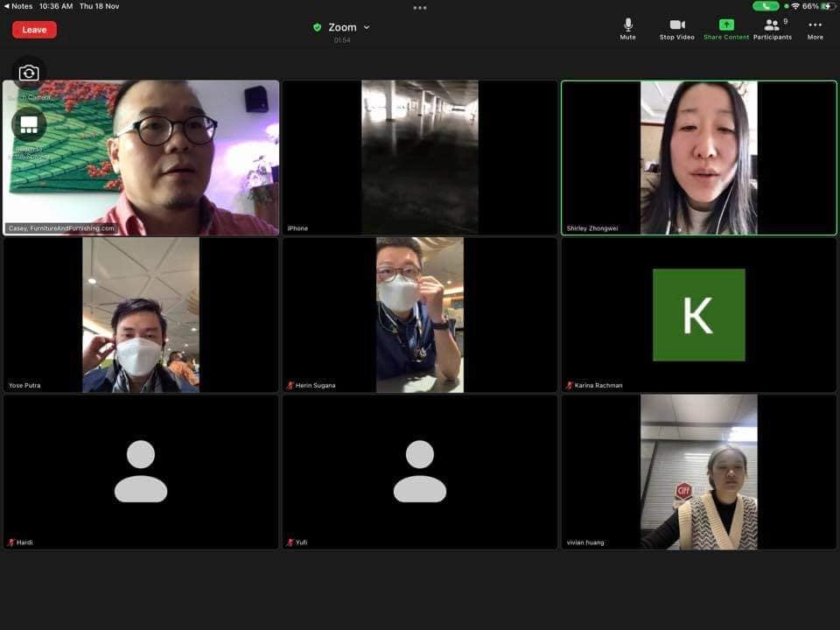The height and width of the screenshot is (630, 840).
Task: Open the More options menu
Action: pos(815,29)
